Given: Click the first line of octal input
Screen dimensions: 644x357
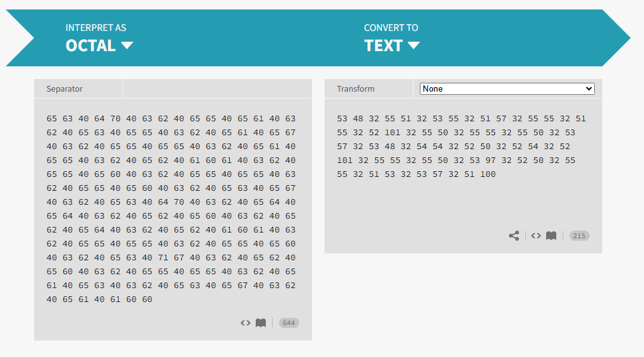Looking at the screenshot, I should pyautogui.click(x=170, y=119).
